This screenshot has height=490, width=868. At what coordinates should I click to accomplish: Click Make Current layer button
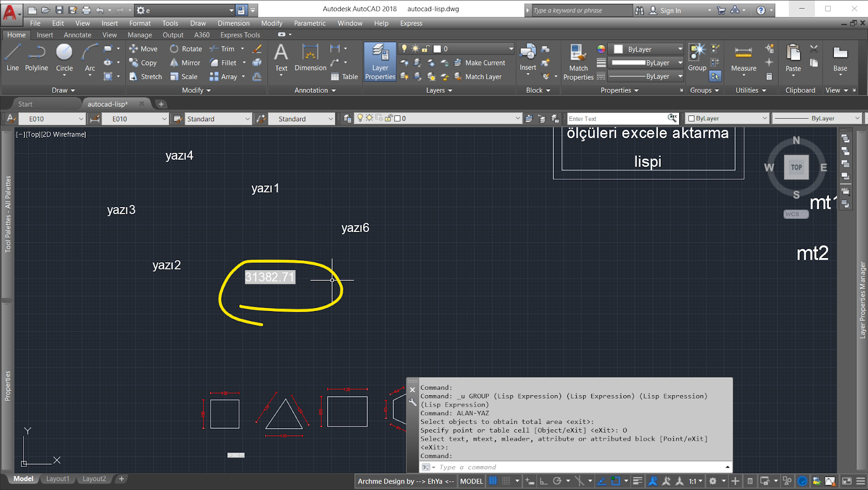[480, 63]
